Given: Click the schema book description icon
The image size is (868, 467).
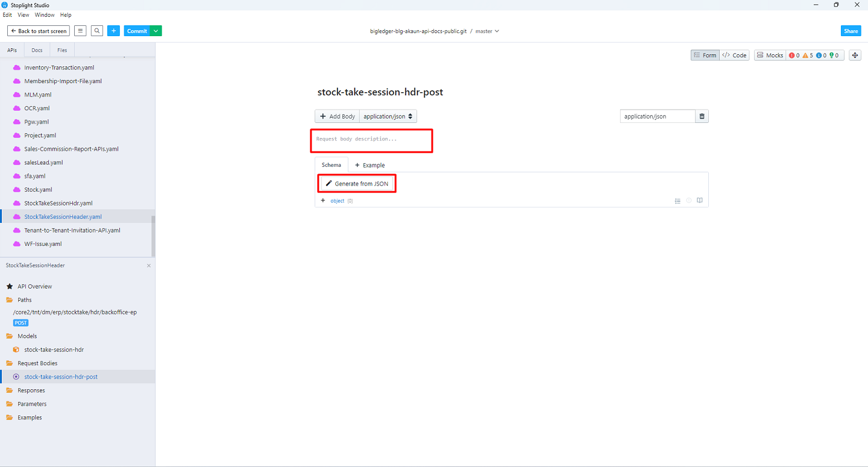Looking at the screenshot, I should (x=700, y=201).
